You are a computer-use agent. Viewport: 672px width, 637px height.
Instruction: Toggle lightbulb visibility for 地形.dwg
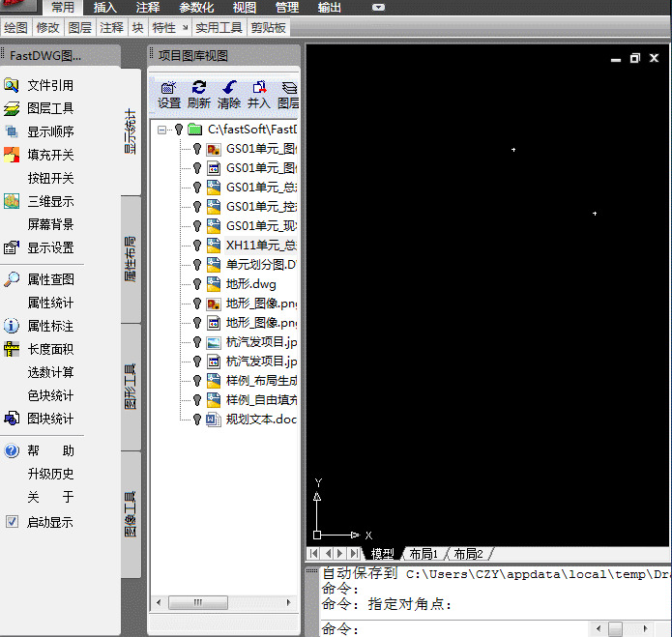click(x=196, y=284)
